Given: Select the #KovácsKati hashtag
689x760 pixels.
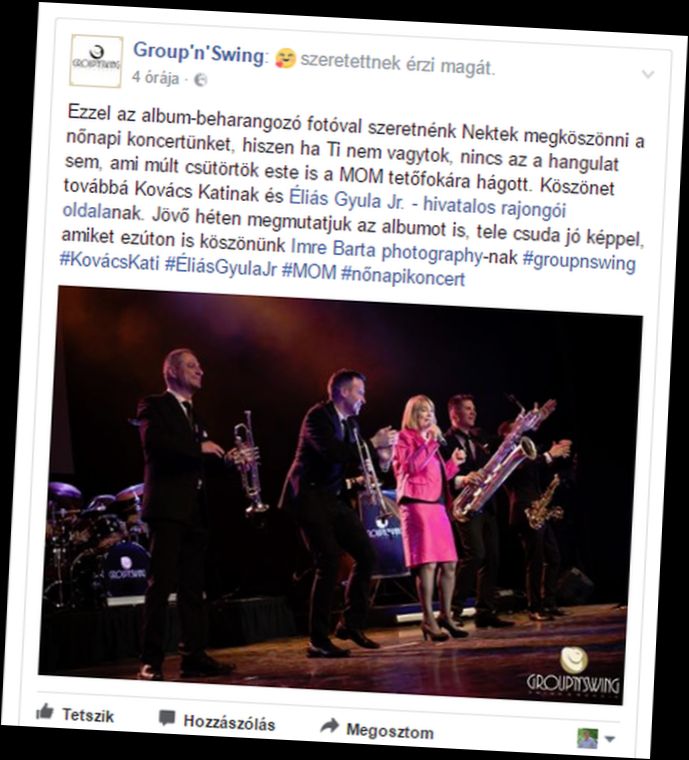Looking at the screenshot, I should pos(110,261).
